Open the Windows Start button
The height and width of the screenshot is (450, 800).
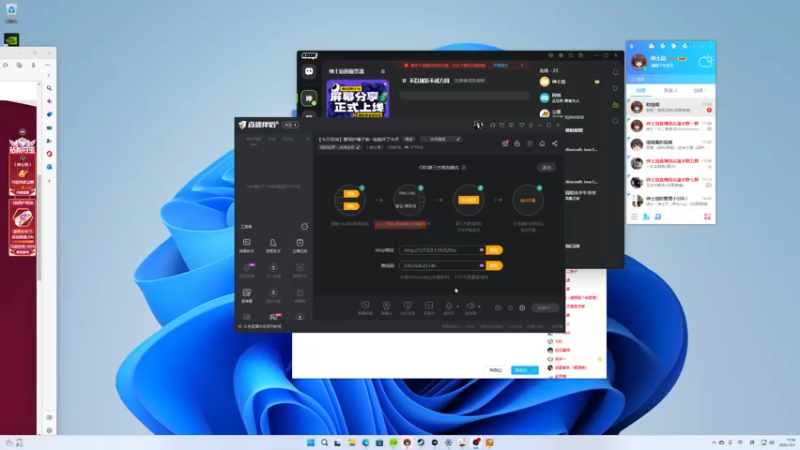(x=311, y=442)
